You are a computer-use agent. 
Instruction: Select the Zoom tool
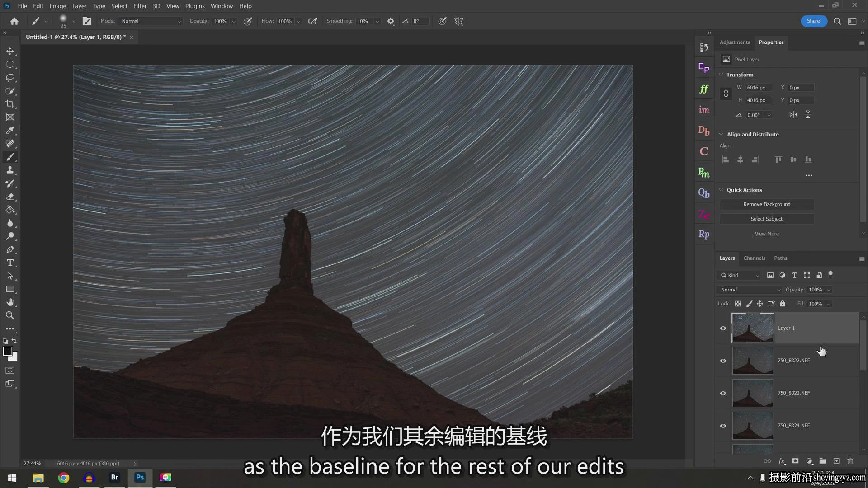[10, 315]
